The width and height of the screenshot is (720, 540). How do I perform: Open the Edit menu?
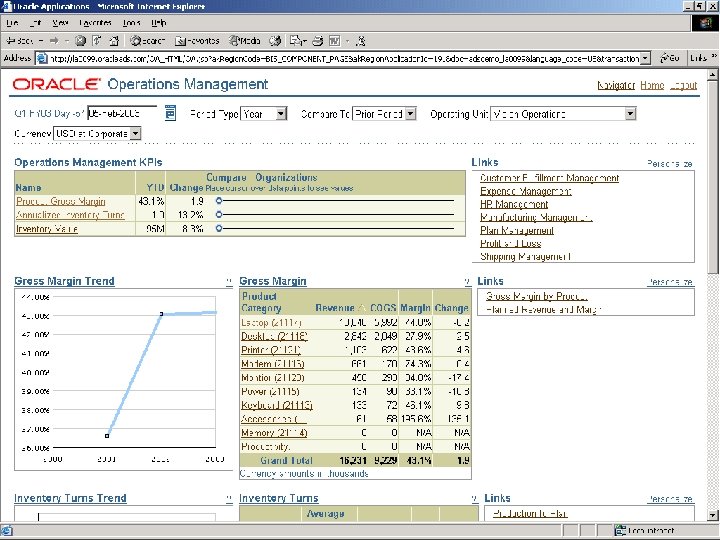point(35,22)
